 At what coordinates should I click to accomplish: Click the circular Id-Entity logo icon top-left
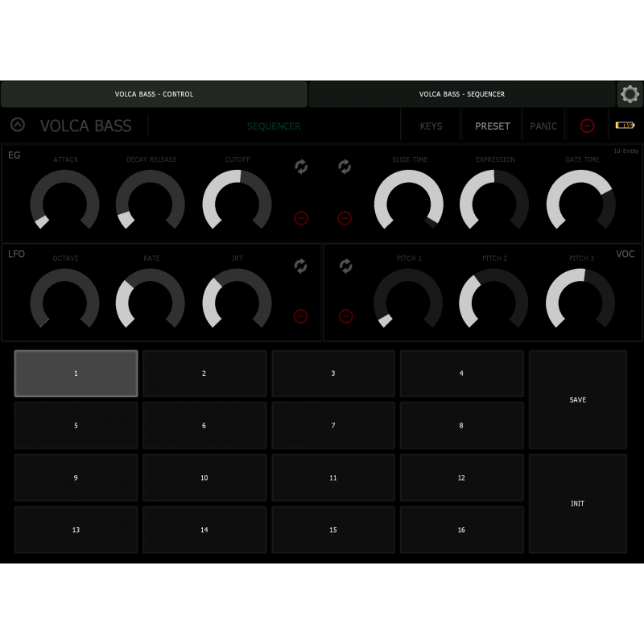coord(17,126)
